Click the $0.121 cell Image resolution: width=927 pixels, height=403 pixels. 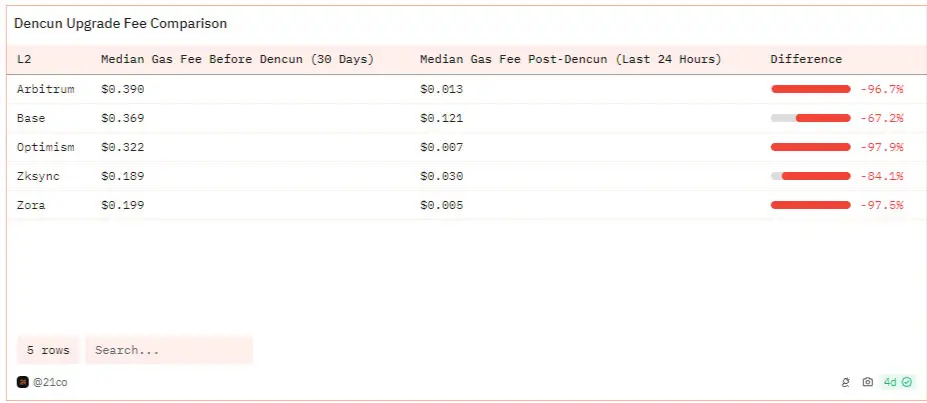[x=442, y=118]
